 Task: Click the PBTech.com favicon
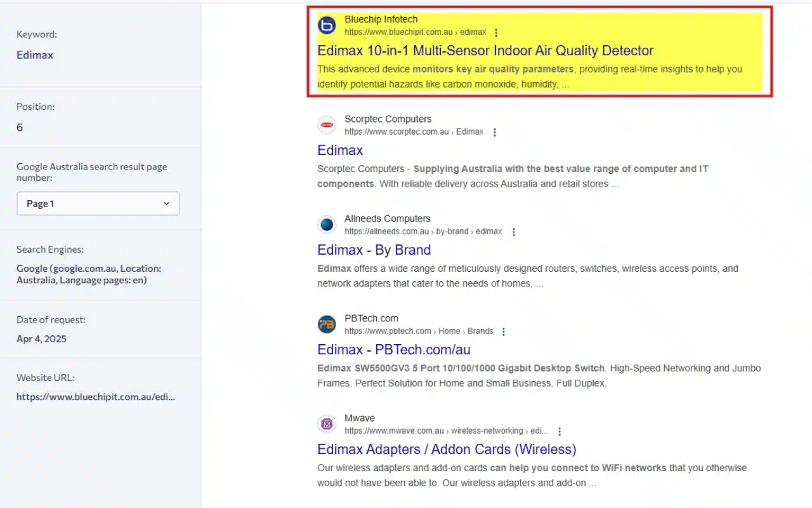point(327,324)
